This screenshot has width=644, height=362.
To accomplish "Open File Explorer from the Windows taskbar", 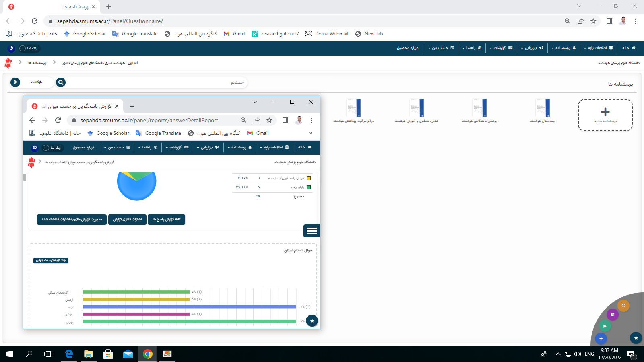I will click(x=89, y=354).
